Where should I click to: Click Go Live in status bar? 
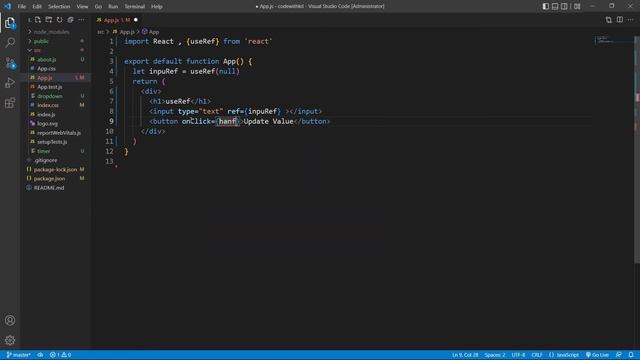pos(597,355)
